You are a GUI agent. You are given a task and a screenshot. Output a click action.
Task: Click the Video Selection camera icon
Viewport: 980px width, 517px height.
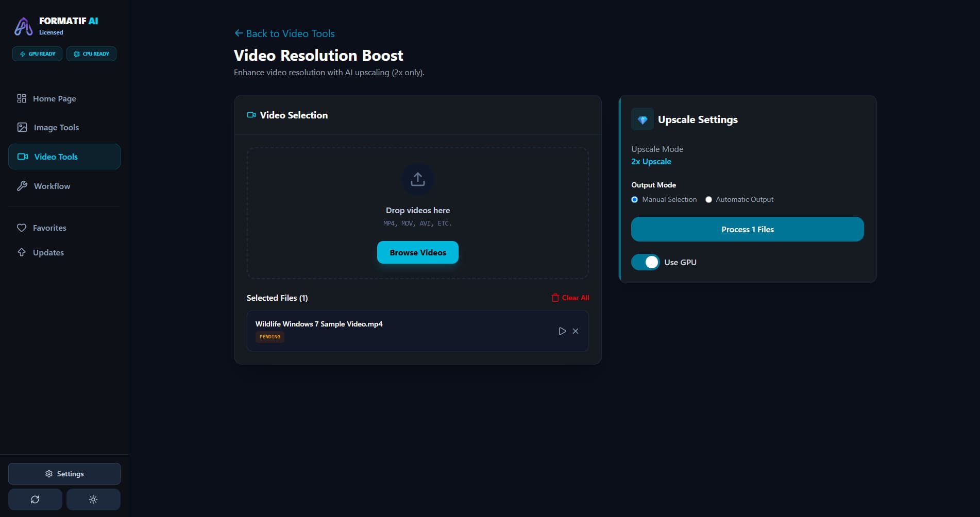point(251,115)
